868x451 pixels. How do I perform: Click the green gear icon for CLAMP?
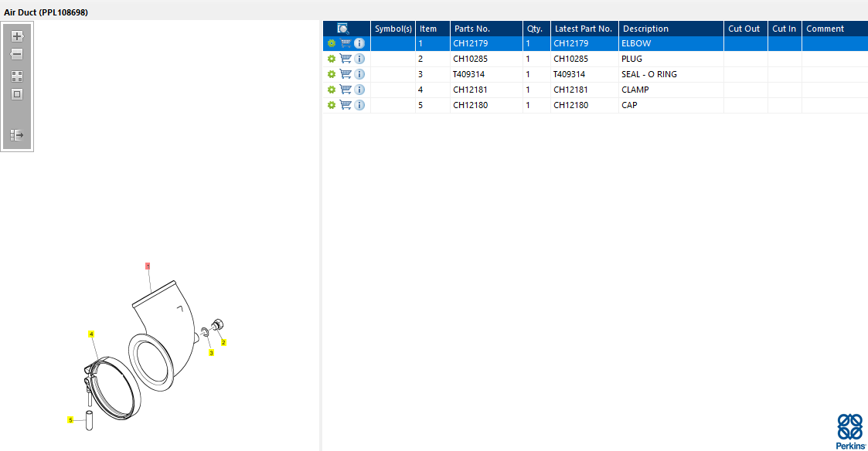click(x=332, y=90)
